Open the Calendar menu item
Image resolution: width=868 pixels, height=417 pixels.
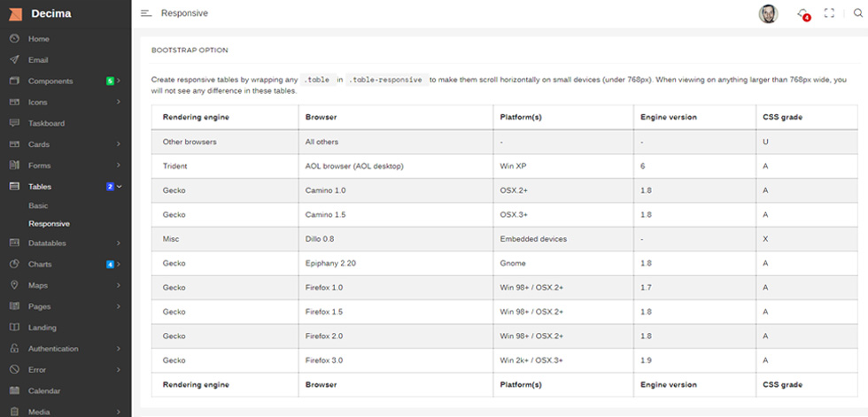pyautogui.click(x=44, y=390)
